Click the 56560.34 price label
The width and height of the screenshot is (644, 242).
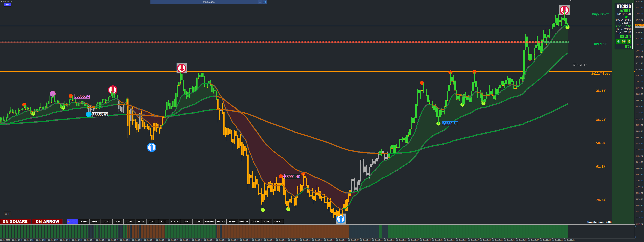pyautogui.click(x=450, y=124)
